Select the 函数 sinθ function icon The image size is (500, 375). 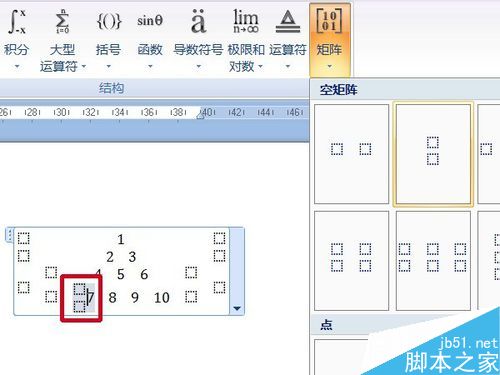150,21
